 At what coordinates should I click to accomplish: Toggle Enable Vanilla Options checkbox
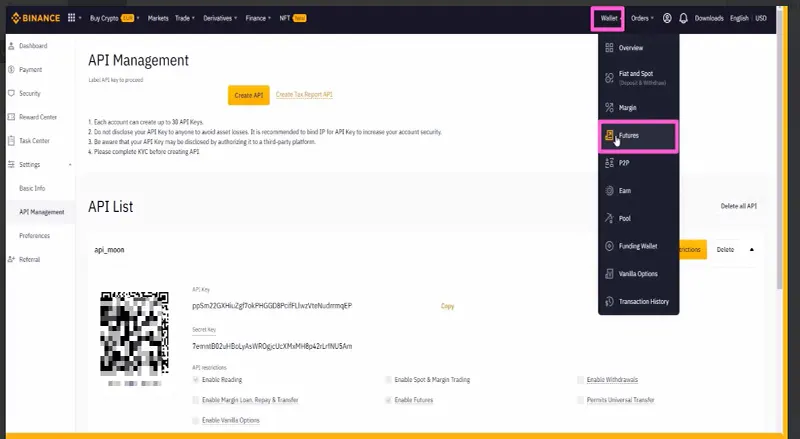point(195,421)
